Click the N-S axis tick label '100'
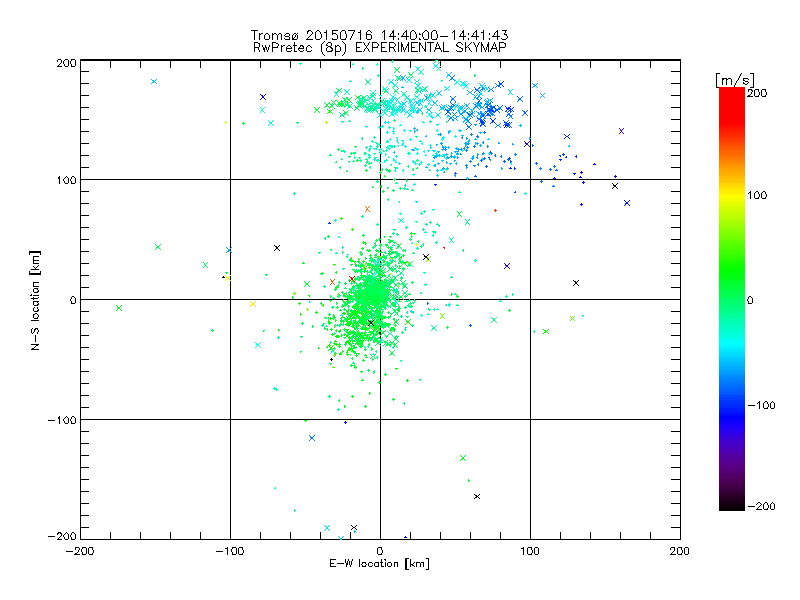 (66, 180)
